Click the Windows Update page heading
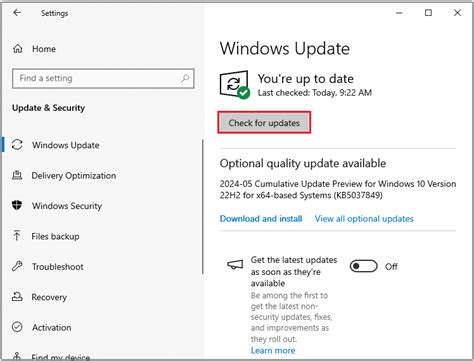 point(285,49)
